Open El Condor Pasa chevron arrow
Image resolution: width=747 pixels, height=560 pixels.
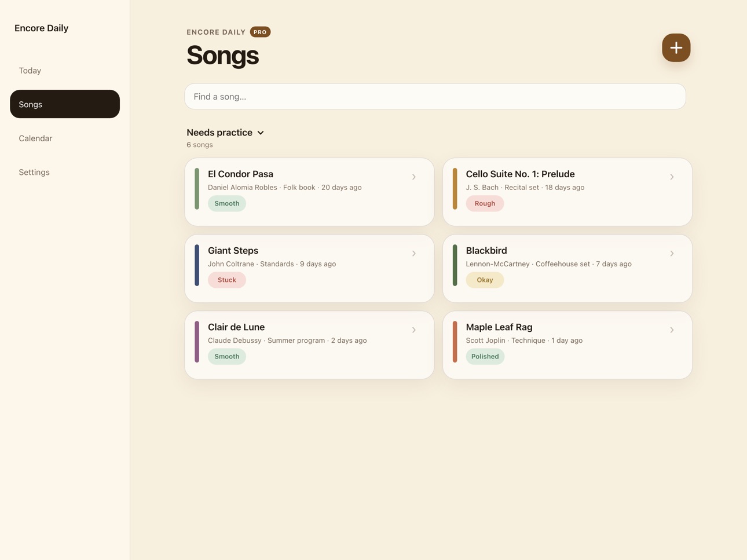[414, 177]
